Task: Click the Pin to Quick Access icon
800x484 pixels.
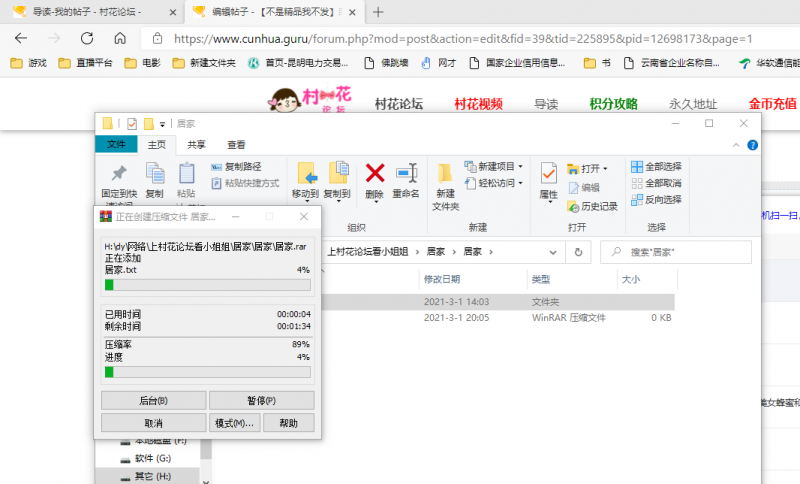Action: click(x=119, y=175)
